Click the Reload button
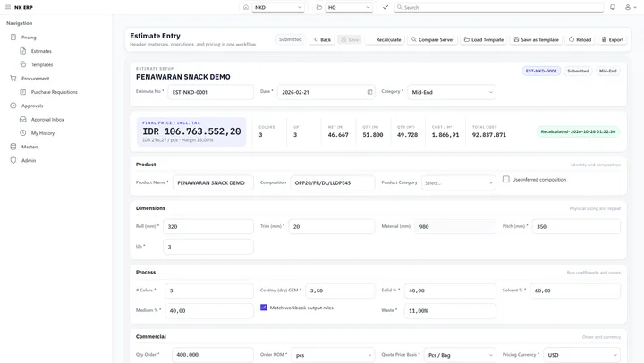This screenshot has width=644, height=363. 580,40
